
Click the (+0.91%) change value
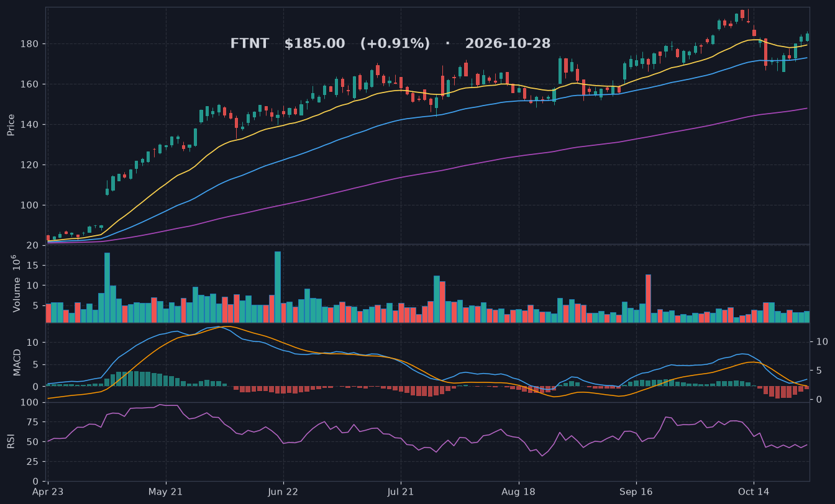coord(395,44)
